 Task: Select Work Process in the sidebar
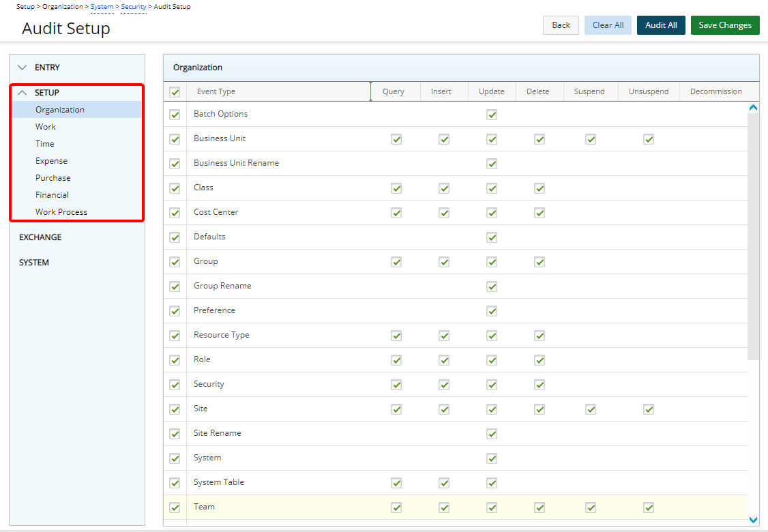pyautogui.click(x=61, y=212)
